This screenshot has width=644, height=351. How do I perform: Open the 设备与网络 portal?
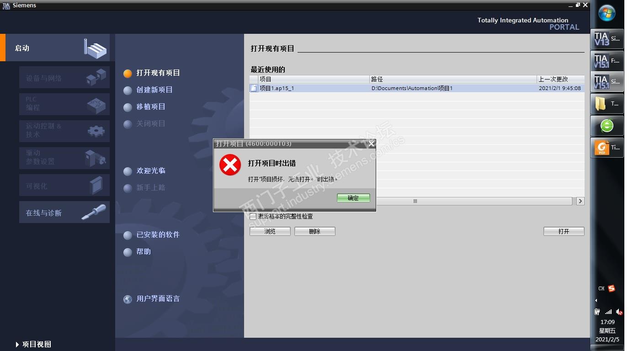click(64, 78)
